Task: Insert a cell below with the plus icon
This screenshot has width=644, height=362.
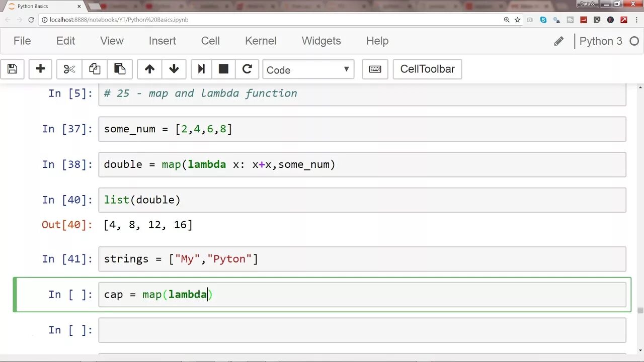Action: pyautogui.click(x=40, y=69)
